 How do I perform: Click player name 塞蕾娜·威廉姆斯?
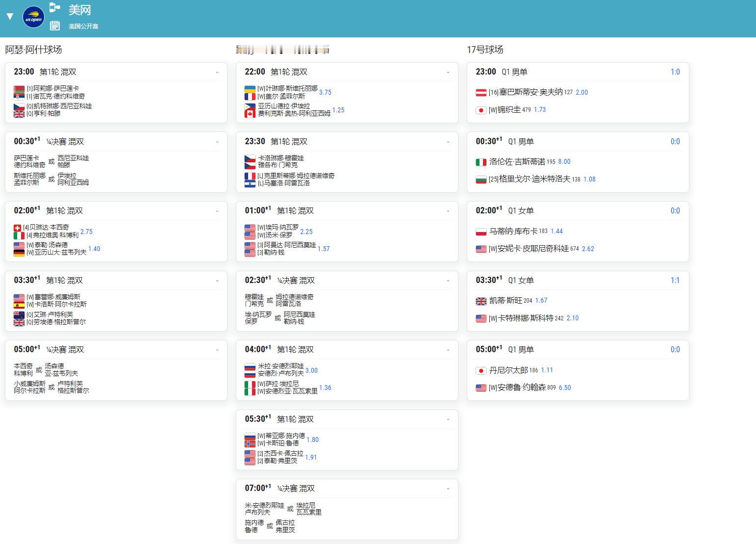point(57,297)
